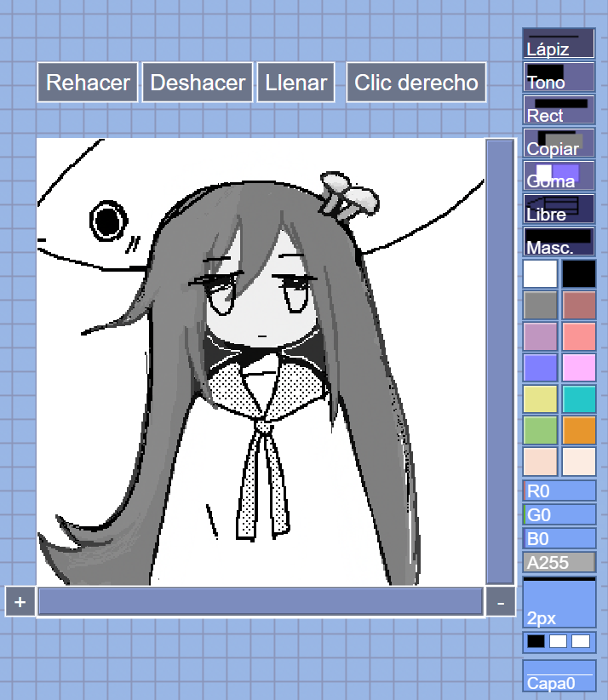Pick the salmon pink color swatch
608x700 pixels.
578,336
